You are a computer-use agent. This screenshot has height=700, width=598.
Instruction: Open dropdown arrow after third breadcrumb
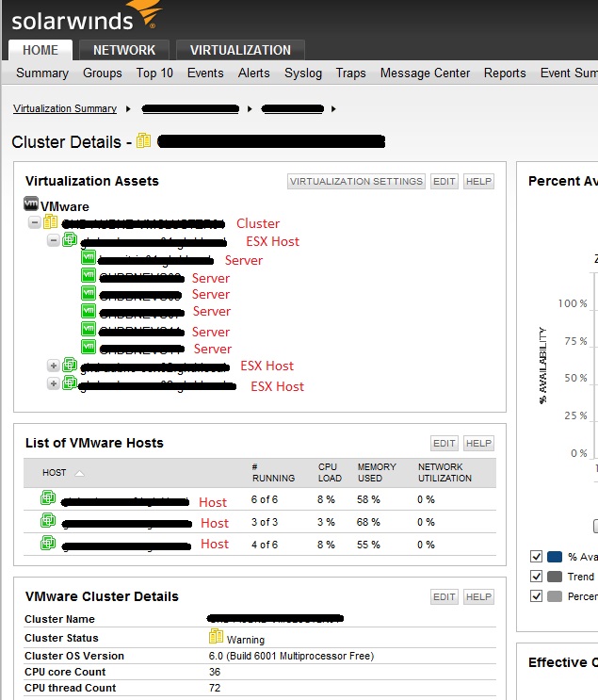click(333, 109)
